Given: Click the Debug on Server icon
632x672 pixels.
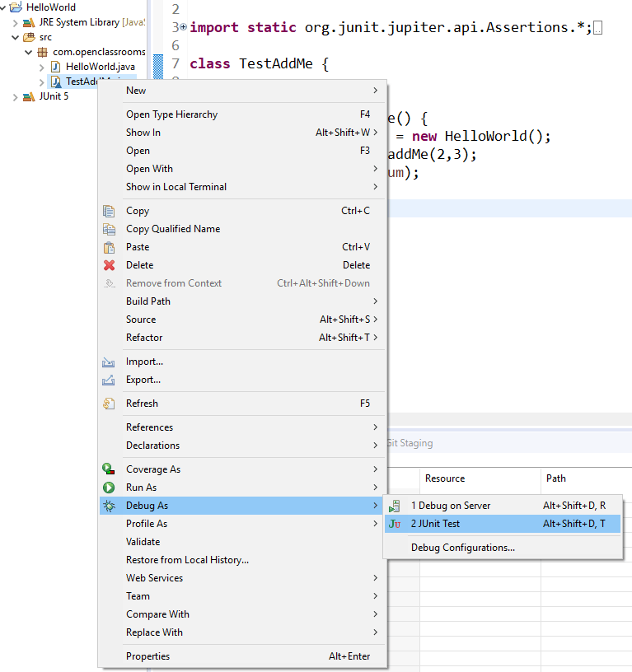Looking at the screenshot, I should coord(395,506).
